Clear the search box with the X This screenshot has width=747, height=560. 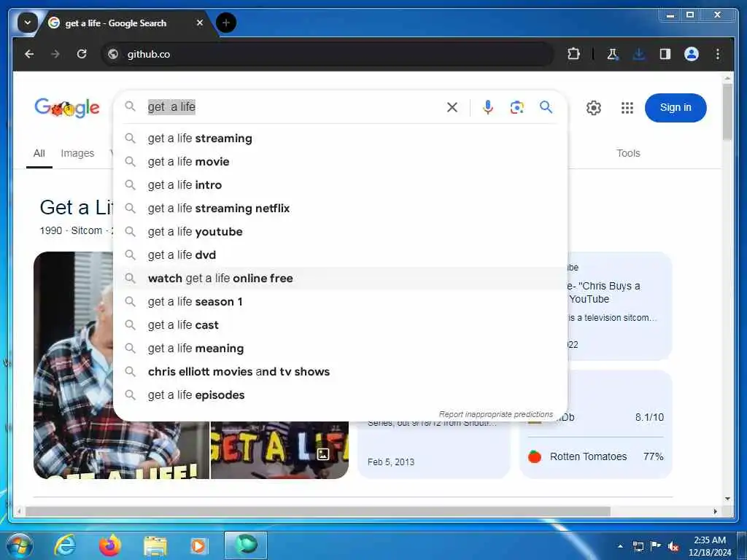pos(452,108)
